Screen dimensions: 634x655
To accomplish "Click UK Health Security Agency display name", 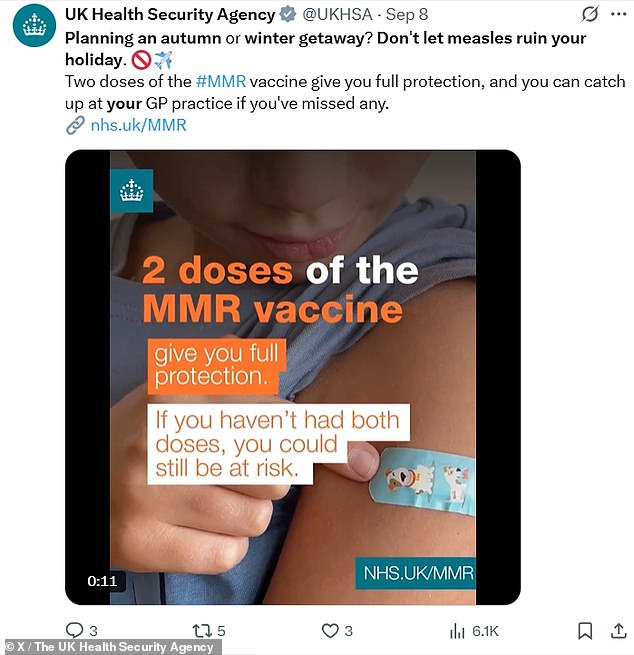I will [x=170, y=15].
